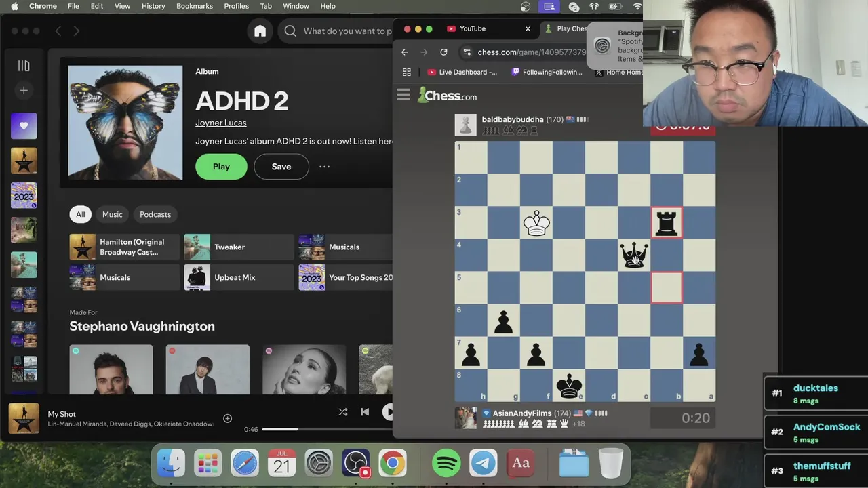The width and height of the screenshot is (868, 488).
Task: Click baldbabybuddha pawn avatar
Action: [466, 125]
